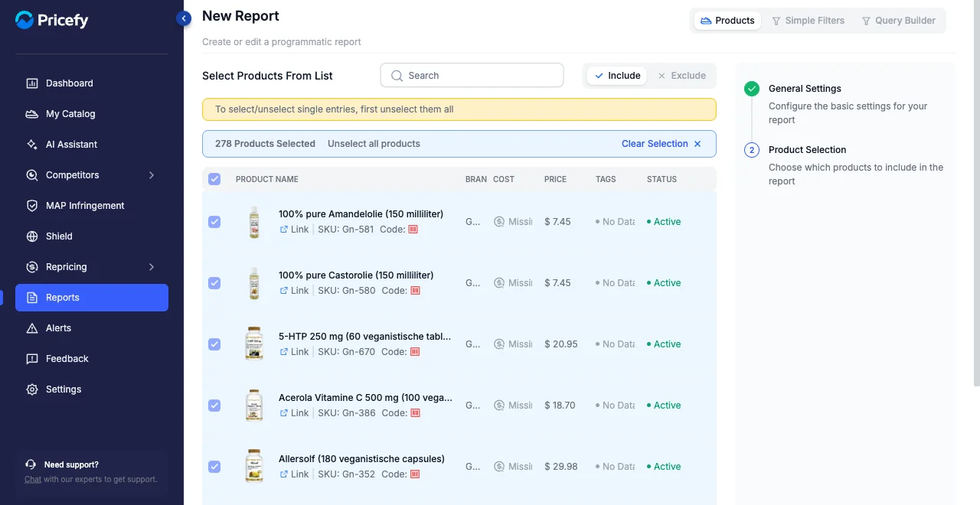The height and width of the screenshot is (505, 980).
Task: Click the TAGS column header
Action: [x=606, y=179]
